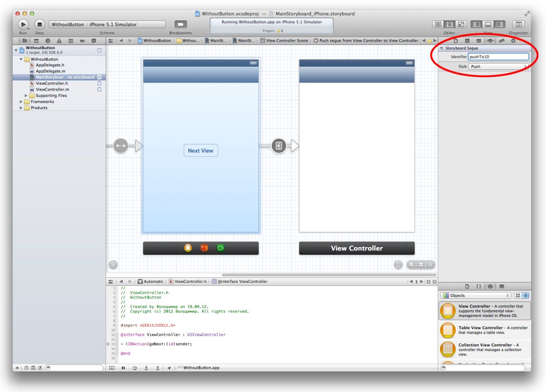Expand the Frameworks group
This screenshot has width=546, height=392.
pos(21,102)
